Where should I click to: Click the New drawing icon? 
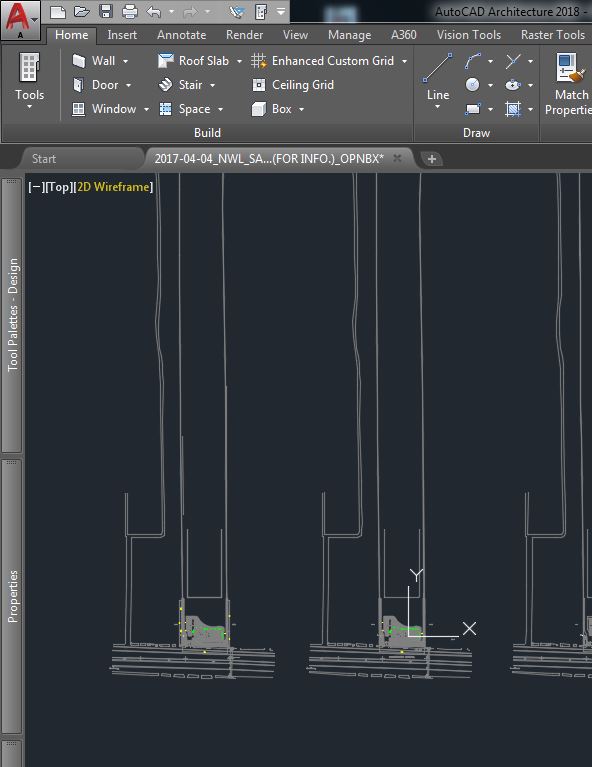pos(57,12)
